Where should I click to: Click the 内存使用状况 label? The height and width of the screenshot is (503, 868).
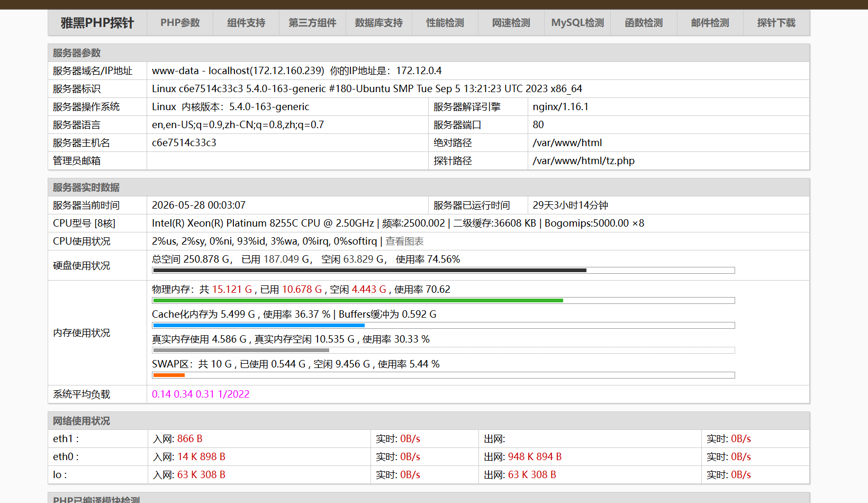coord(82,333)
